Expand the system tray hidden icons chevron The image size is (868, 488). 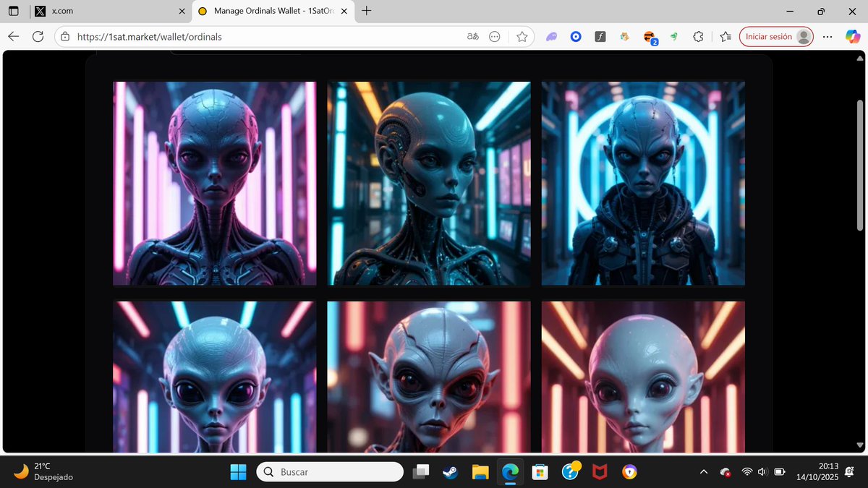point(703,472)
